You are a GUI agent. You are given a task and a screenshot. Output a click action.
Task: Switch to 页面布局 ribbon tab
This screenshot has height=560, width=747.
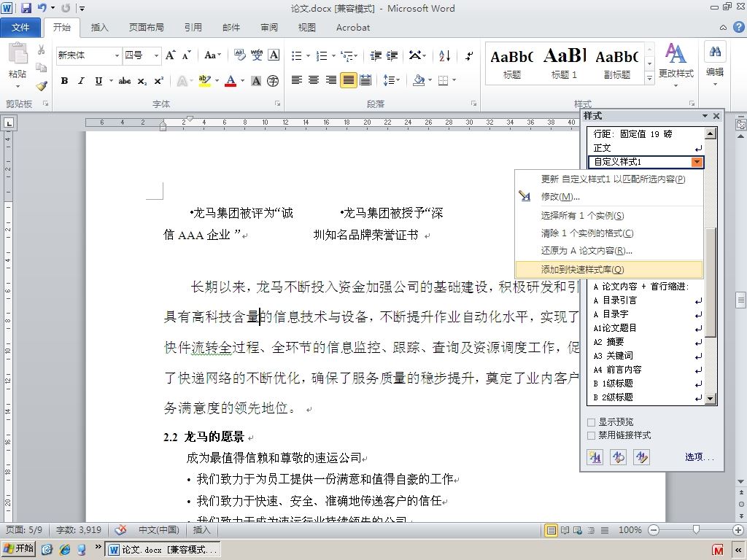coord(146,28)
